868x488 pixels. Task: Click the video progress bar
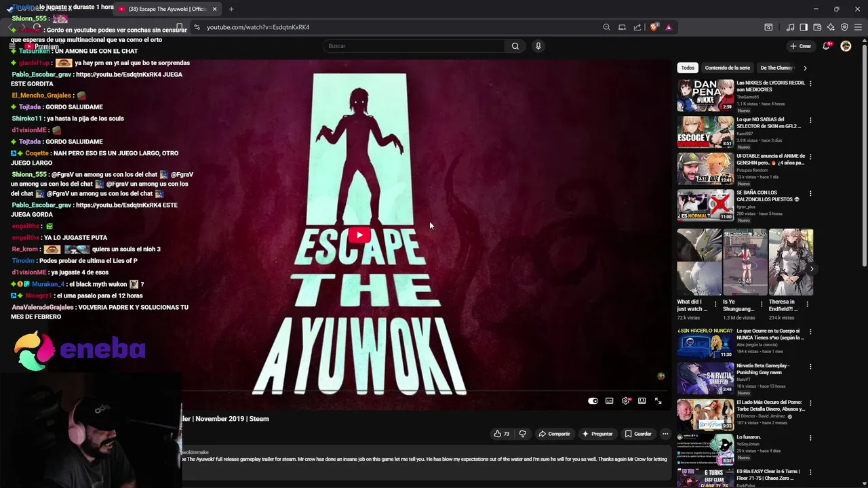(424, 391)
